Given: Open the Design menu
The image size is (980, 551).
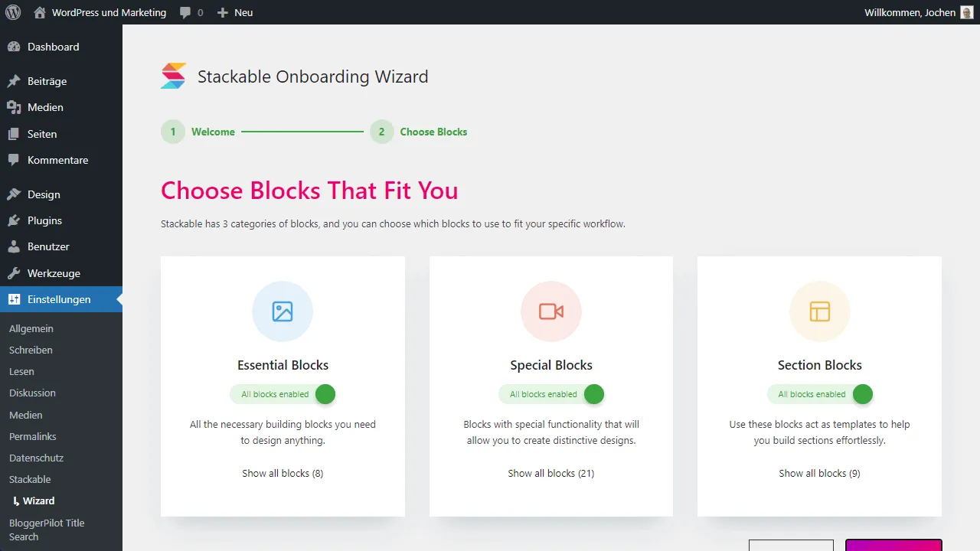Looking at the screenshot, I should [61, 194].
